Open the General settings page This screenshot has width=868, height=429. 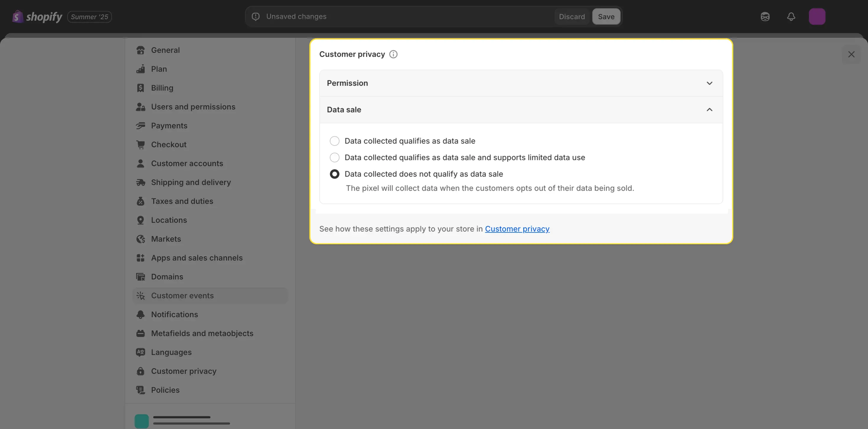(210, 50)
